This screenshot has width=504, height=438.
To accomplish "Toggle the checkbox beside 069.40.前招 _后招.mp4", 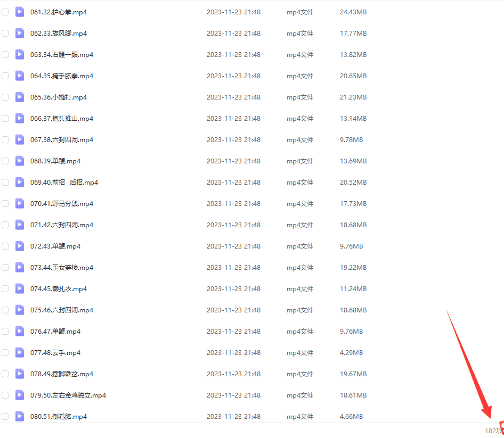I will point(5,182).
